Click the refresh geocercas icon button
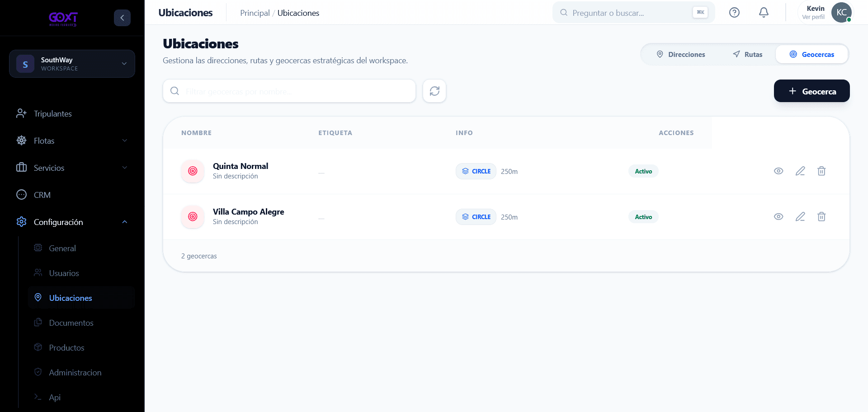 (x=434, y=91)
